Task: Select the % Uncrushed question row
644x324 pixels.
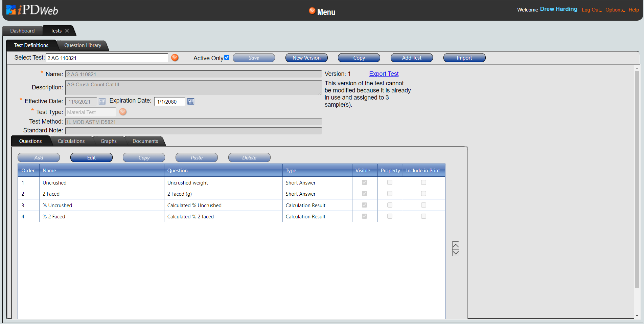Action: coord(101,205)
